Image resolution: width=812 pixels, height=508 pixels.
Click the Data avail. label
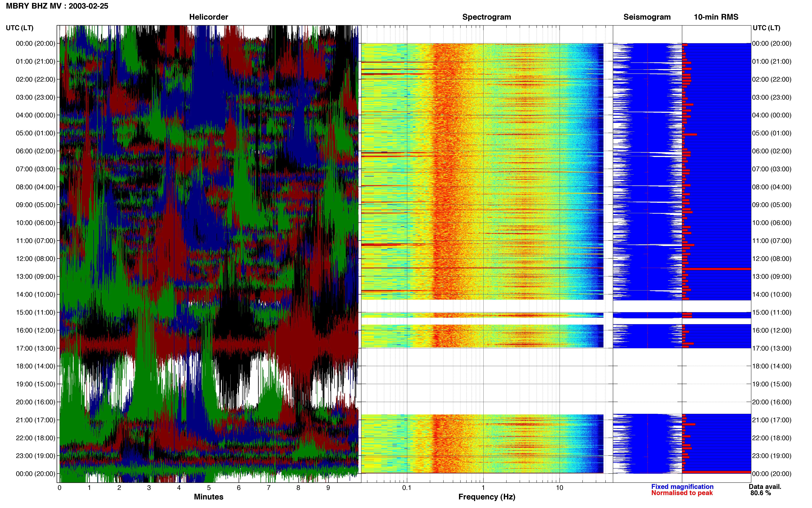pos(765,486)
